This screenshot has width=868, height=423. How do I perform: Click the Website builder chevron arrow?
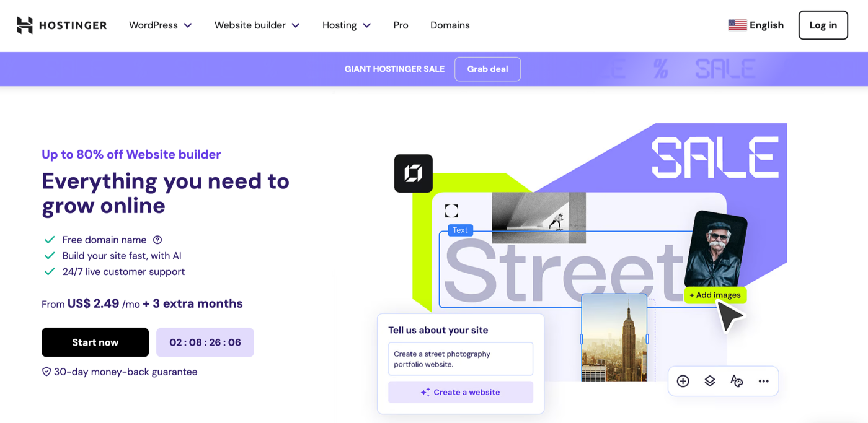click(296, 25)
